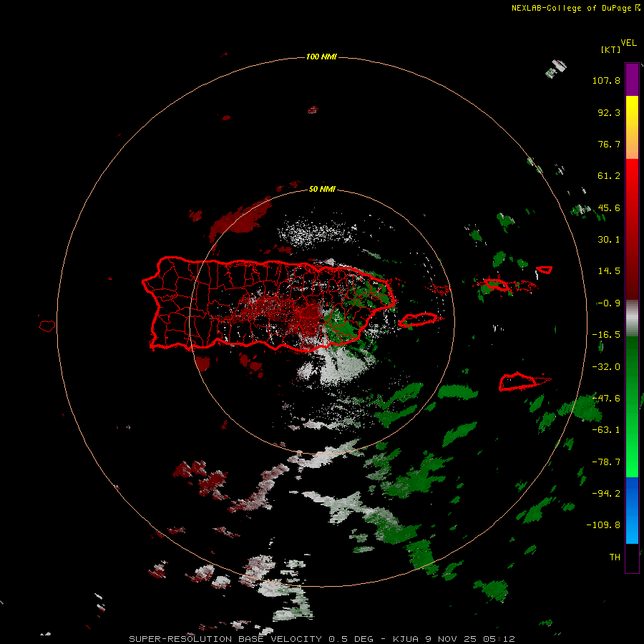Screen dimensions: 644x644
Task: Click the VEL legend title
Action: [628, 43]
